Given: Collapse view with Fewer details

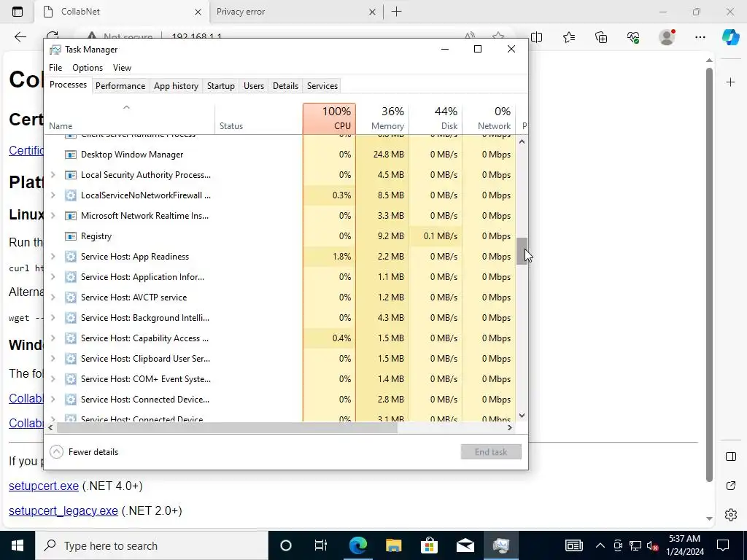Looking at the screenshot, I should coord(84,452).
